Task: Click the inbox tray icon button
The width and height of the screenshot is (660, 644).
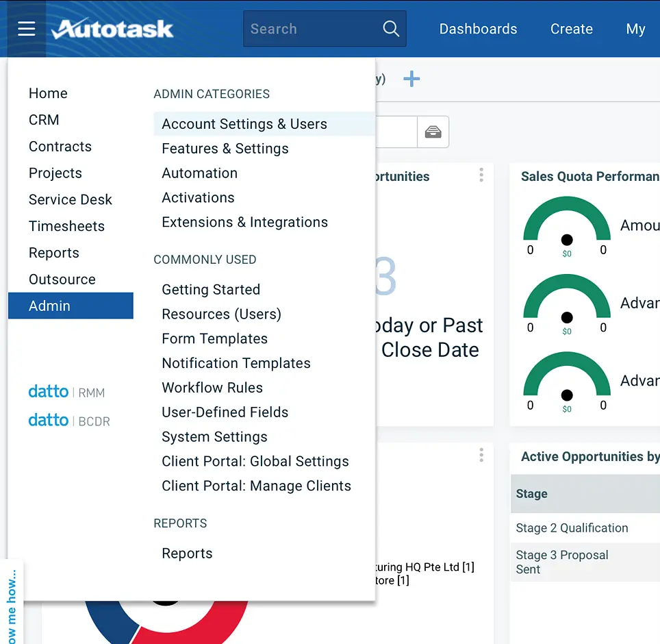Action: coord(433,132)
